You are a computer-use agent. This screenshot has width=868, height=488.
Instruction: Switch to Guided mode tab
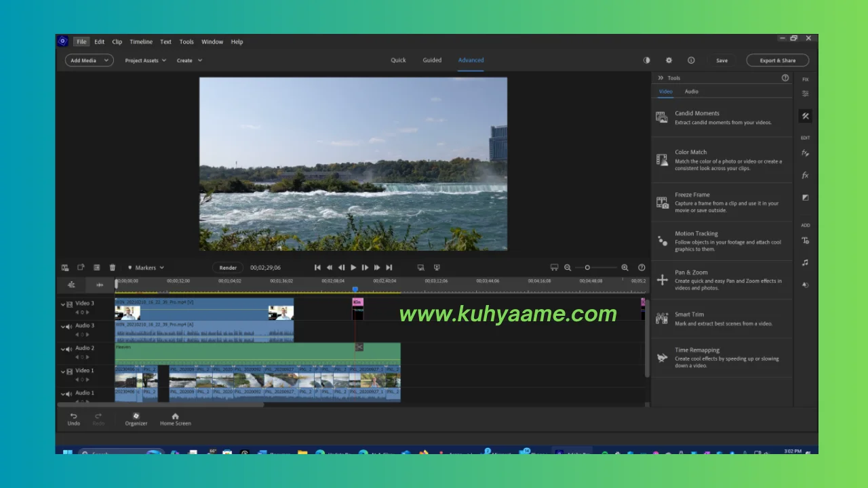[432, 60]
